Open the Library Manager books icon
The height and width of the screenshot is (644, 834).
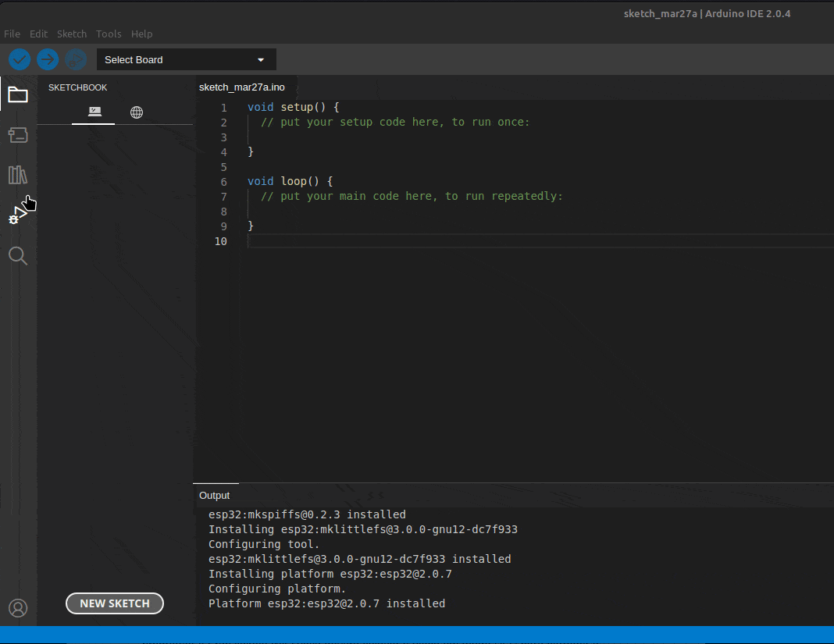point(18,175)
